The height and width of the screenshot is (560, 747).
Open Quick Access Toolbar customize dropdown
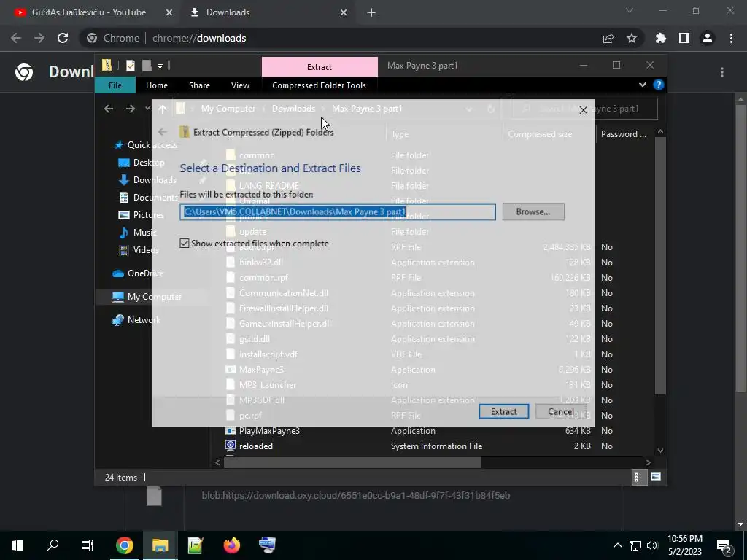pos(160,66)
